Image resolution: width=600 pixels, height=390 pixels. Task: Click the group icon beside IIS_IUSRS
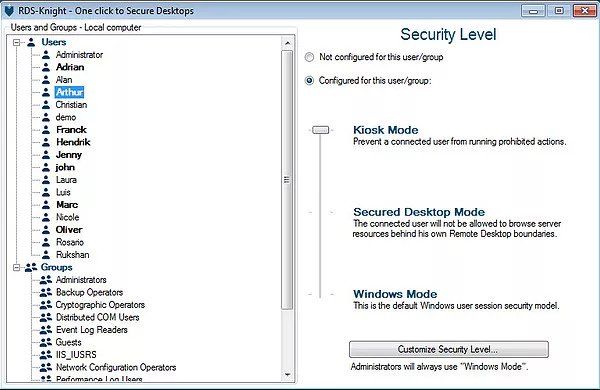(46, 355)
